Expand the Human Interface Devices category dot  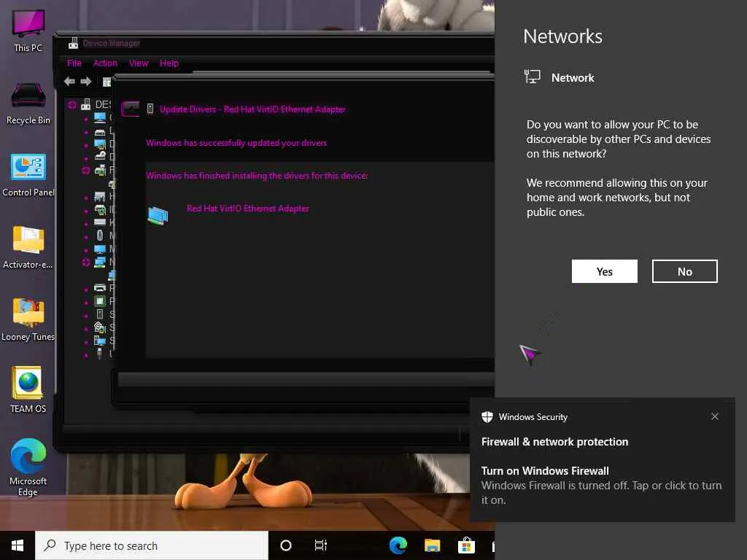point(86,197)
